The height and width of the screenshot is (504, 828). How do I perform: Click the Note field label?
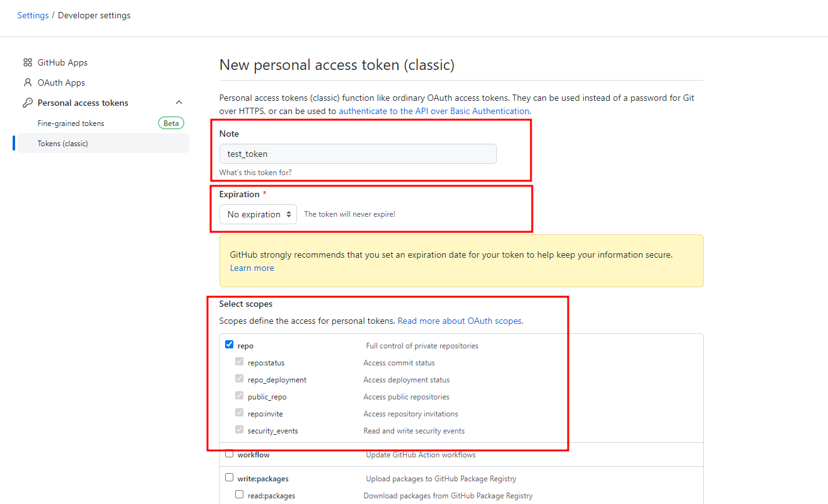(x=229, y=134)
